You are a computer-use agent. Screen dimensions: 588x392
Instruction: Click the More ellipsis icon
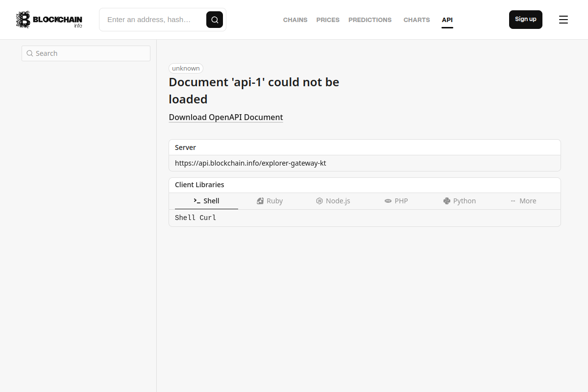[x=513, y=201]
